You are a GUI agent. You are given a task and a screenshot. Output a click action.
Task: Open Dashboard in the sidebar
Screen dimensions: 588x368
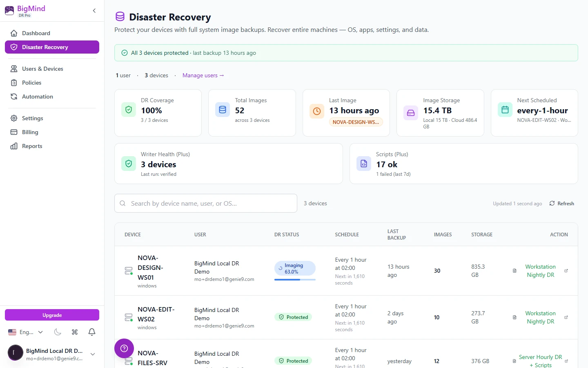coord(52,33)
